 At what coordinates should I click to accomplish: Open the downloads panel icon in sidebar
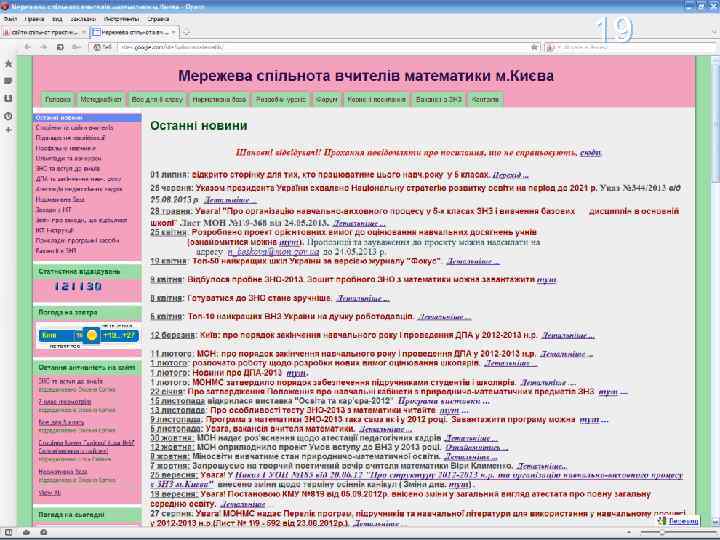(8, 98)
